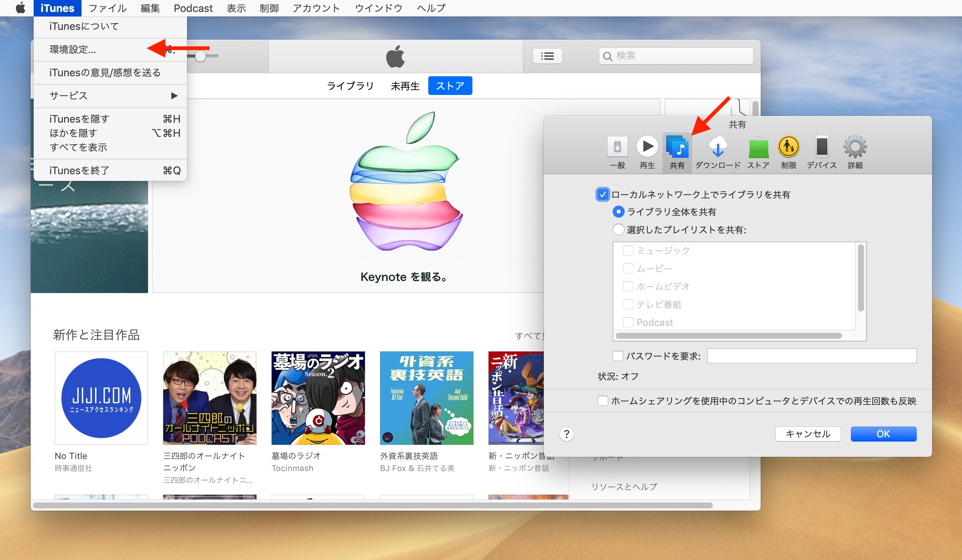
Task: Choose 環境設定... from iTunes menu
Action: point(110,50)
